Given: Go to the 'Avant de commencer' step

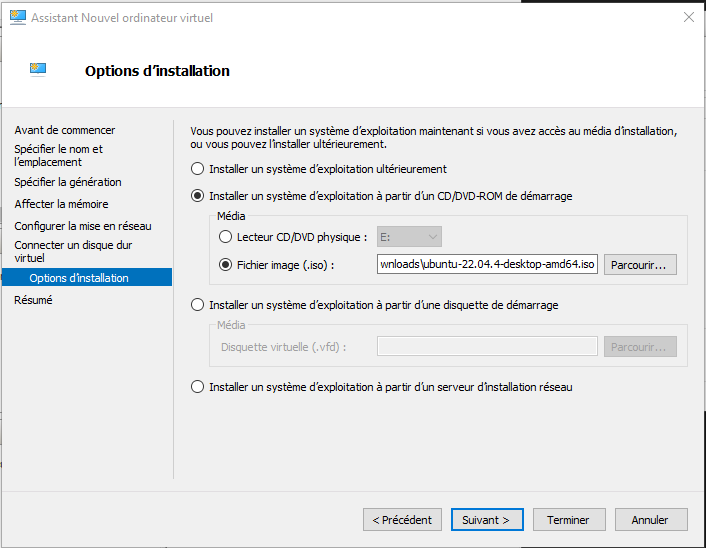Looking at the screenshot, I should pos(64,130).
